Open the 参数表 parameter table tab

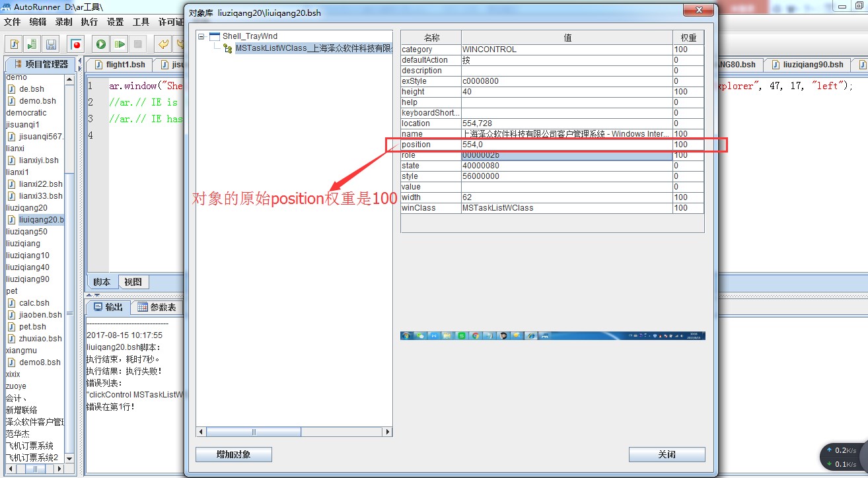coord(157,307)
